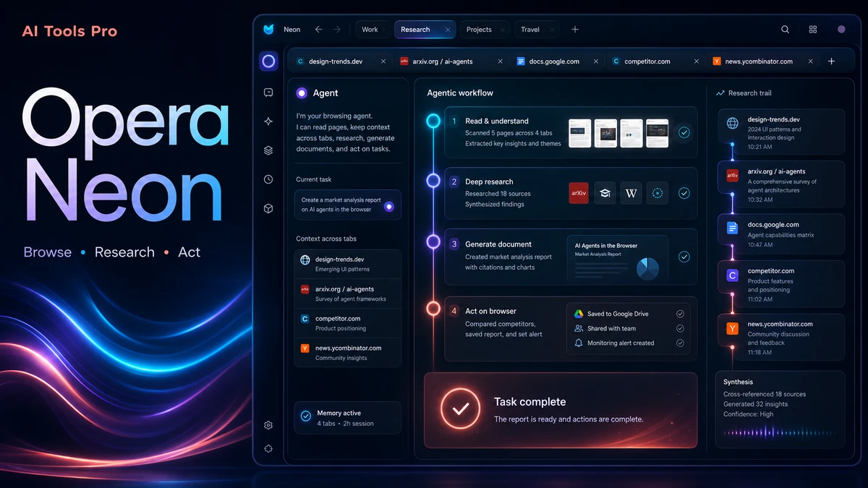Click the globe icon in Research trail
Screen dimensions: 868x488
733,124
